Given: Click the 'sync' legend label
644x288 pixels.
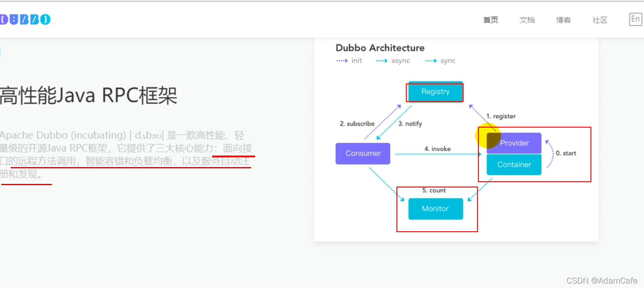Looking at the screenshot, I should [448, 61].
